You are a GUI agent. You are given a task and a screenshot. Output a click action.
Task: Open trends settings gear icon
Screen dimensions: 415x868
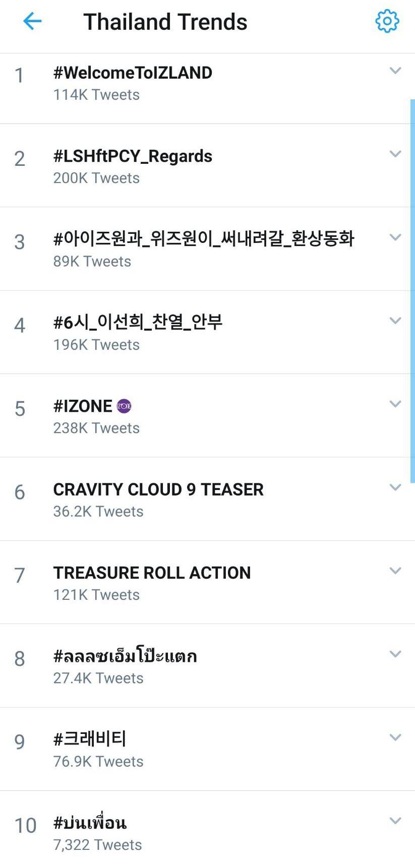[x=387, y=21]
